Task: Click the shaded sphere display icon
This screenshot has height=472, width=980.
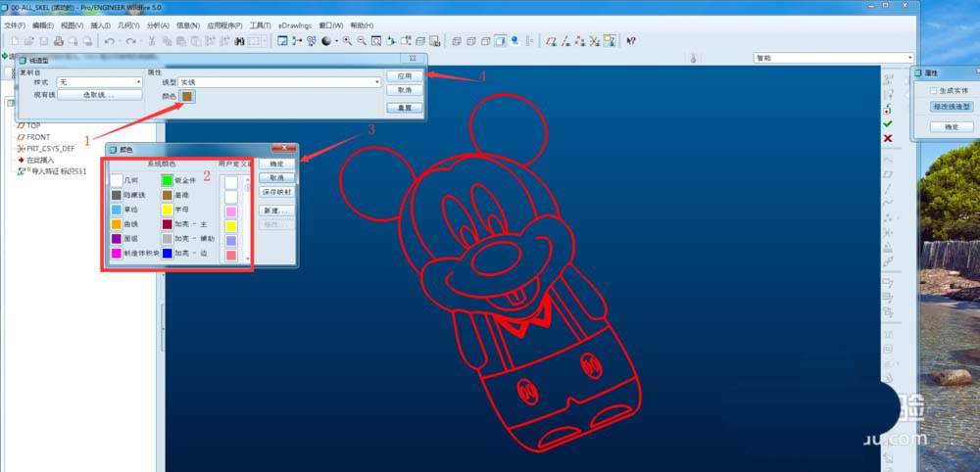Action: (326, 41)
